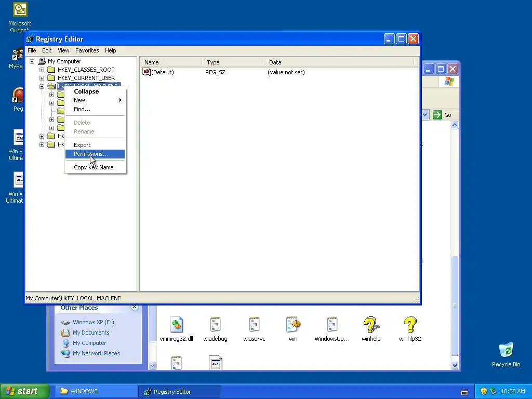Select the win configuration file icon
This screenshot has width=532, height=399.
coord(293,325)
